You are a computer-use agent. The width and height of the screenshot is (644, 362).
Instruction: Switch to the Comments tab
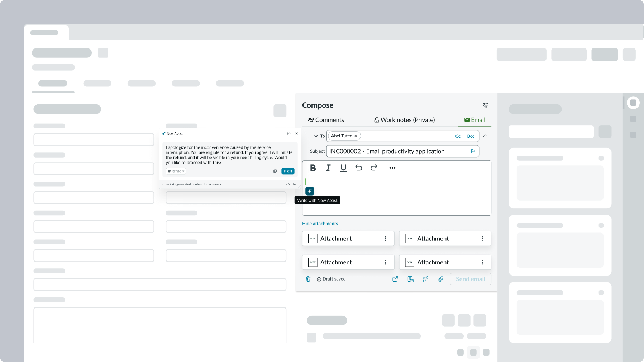[x=326, y=120]
